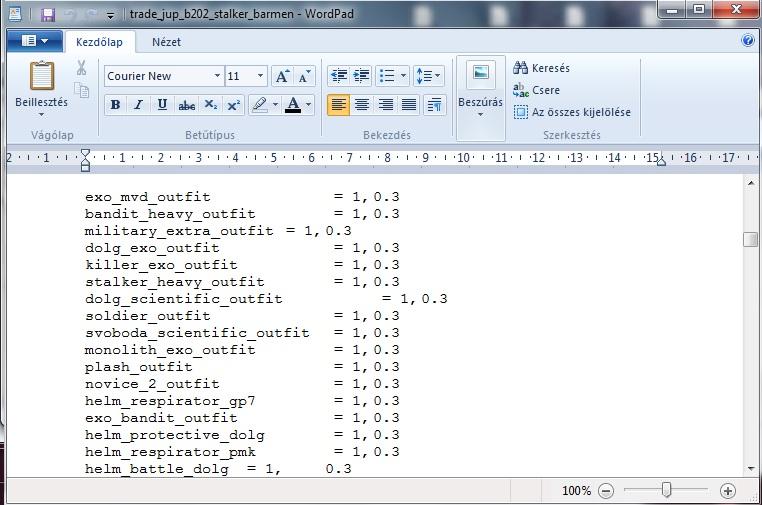Open the Paragraph settings icon
Image resolution: width=762 pixels, height=505 pixels.
pyautogui.click(x=434, y=104)
